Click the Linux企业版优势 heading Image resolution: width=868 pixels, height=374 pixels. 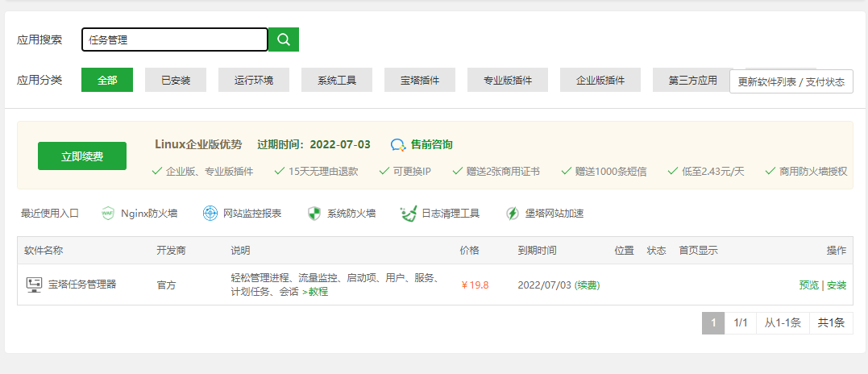(x=198, y=145)
